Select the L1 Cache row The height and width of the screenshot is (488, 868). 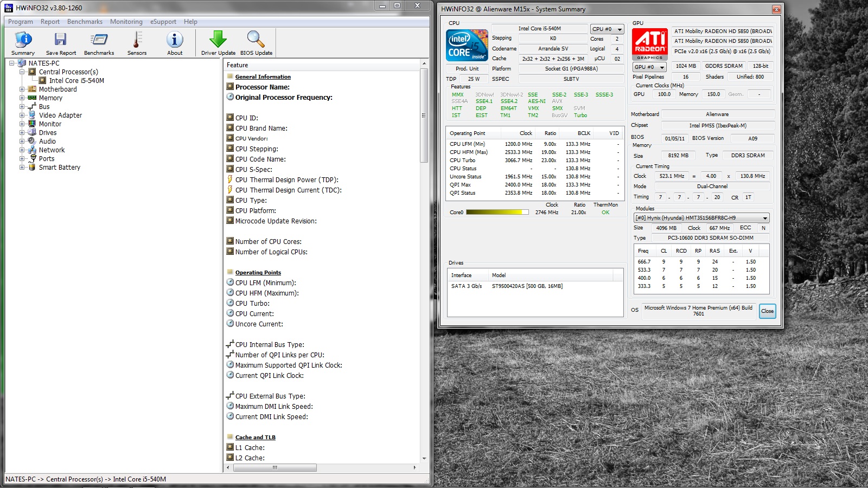pyautogui.click(x=322, y=448)
